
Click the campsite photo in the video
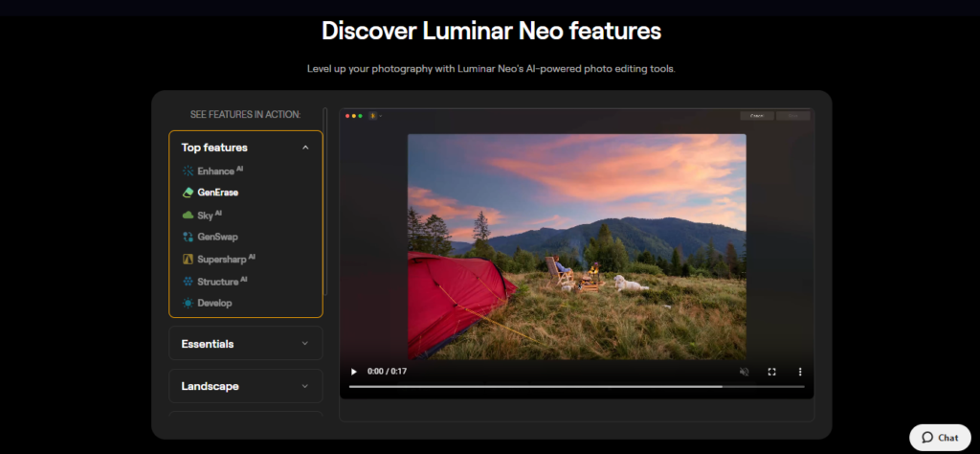[x=576, y=246]
